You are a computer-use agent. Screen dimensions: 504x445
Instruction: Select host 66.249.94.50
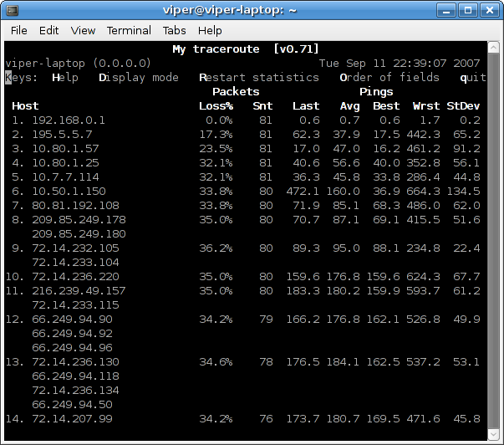[x=72, y=405]
